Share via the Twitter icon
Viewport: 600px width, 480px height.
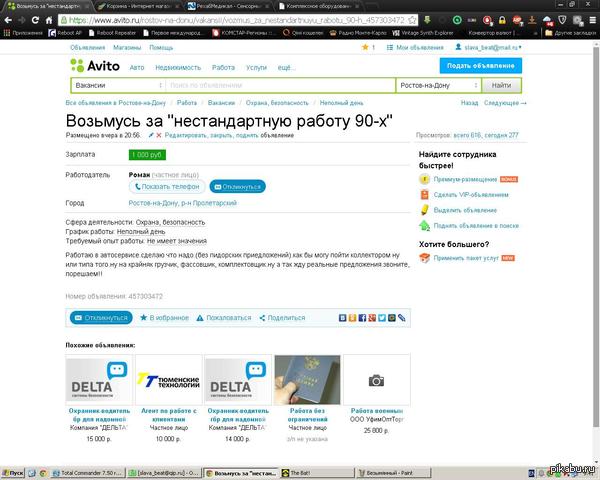point(382,318)
